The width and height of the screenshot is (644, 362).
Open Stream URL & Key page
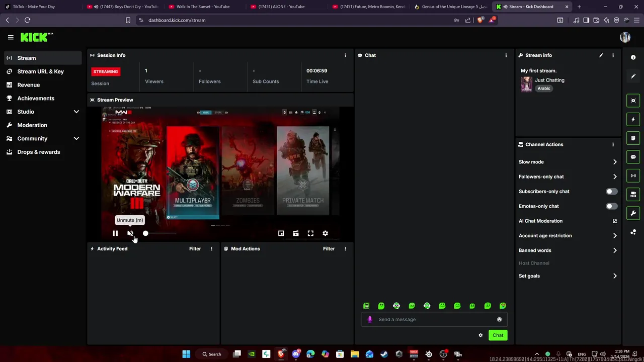pyautogui.click(x=43, y=71)
